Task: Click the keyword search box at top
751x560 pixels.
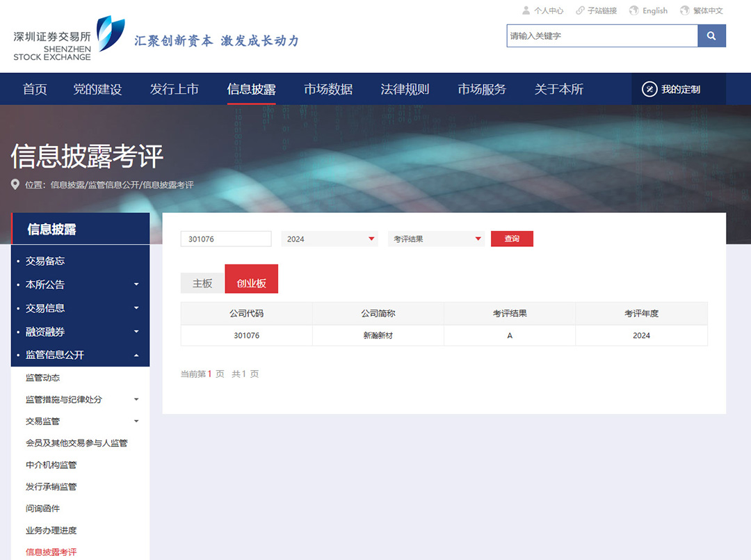Action: [601, 35]
